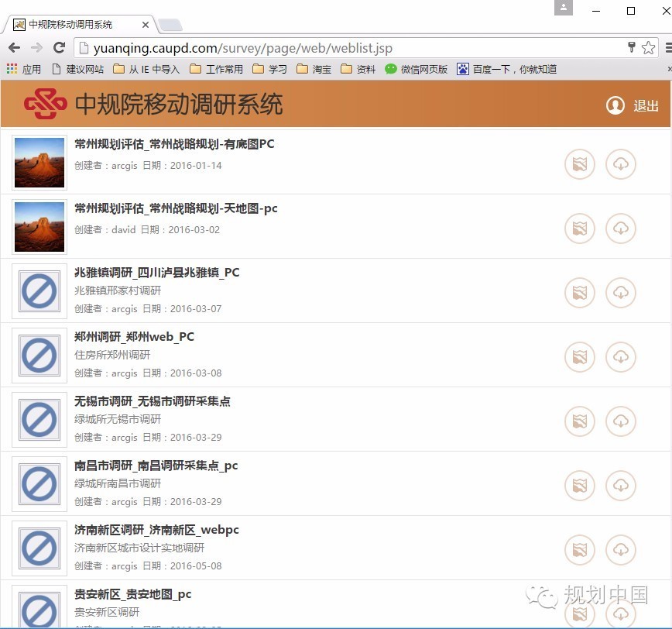Open map view for 郑州调研_郑州web_PC
The width and height of the screenshot is (672, 629).
pyautogui.click(x=580, y=357)
